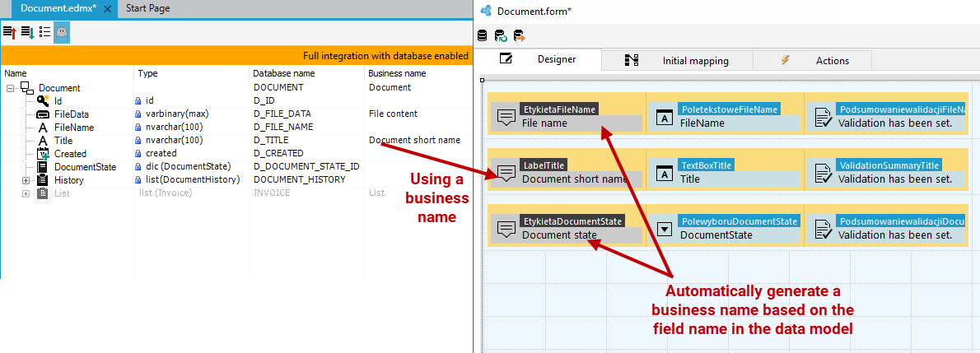Click the File content business name cell
980x353 pixels.
point(393,114)
